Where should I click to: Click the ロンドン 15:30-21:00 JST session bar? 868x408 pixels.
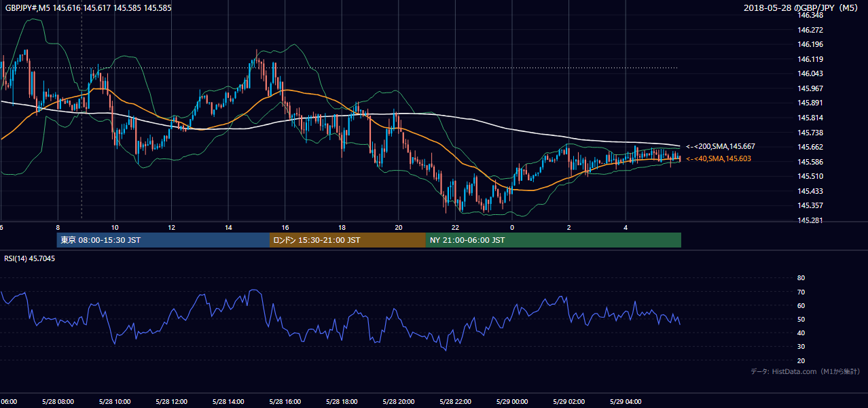coord(347,240)
